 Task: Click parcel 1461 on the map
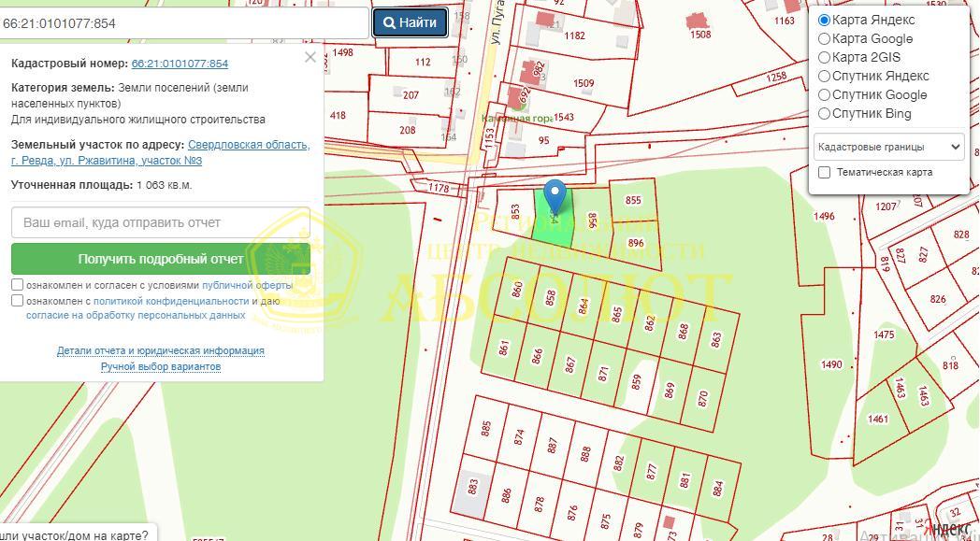point(877,420)
